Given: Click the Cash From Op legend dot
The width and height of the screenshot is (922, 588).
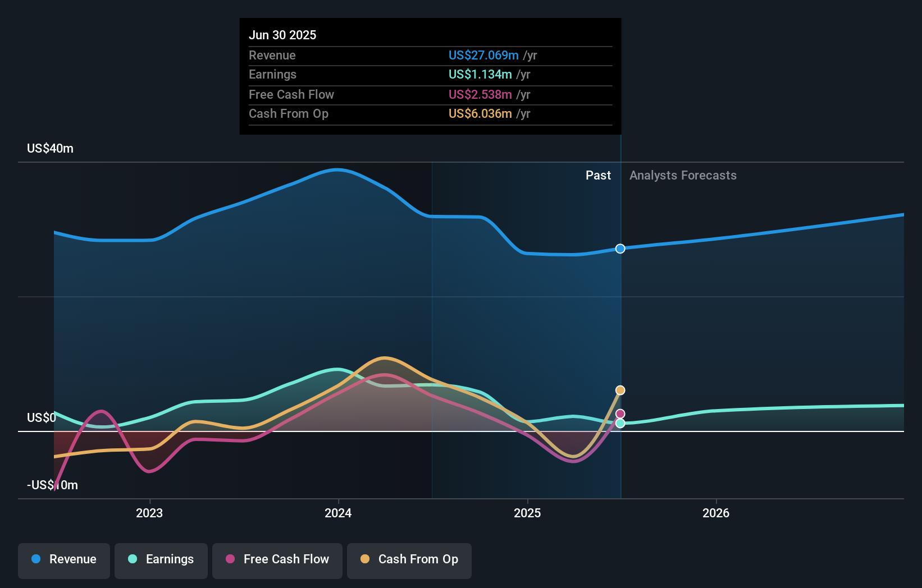Looking at the screenshot, I should [x=364, y=559].
